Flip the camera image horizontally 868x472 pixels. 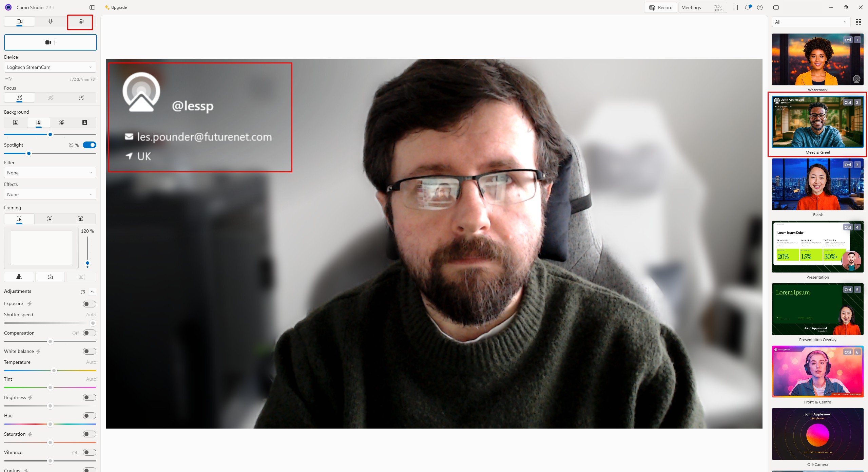tap(19, 277)
